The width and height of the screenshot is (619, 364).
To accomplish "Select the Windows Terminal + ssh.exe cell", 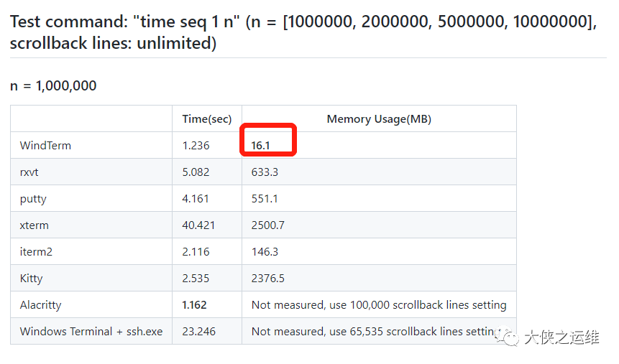I will point(91,331).
